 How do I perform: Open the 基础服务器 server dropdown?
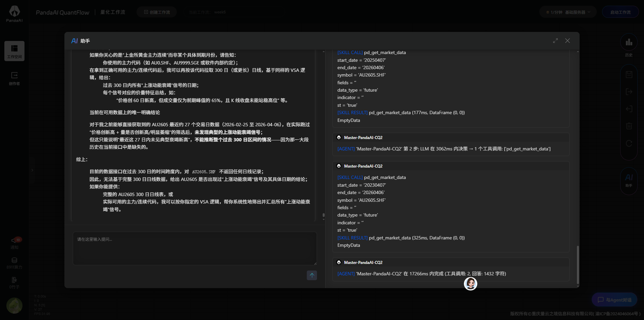point(568,12)
